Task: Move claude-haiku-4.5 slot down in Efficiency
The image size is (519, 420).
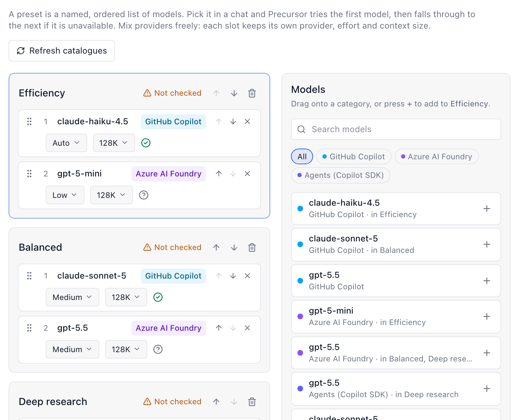Action: [233, 122]
